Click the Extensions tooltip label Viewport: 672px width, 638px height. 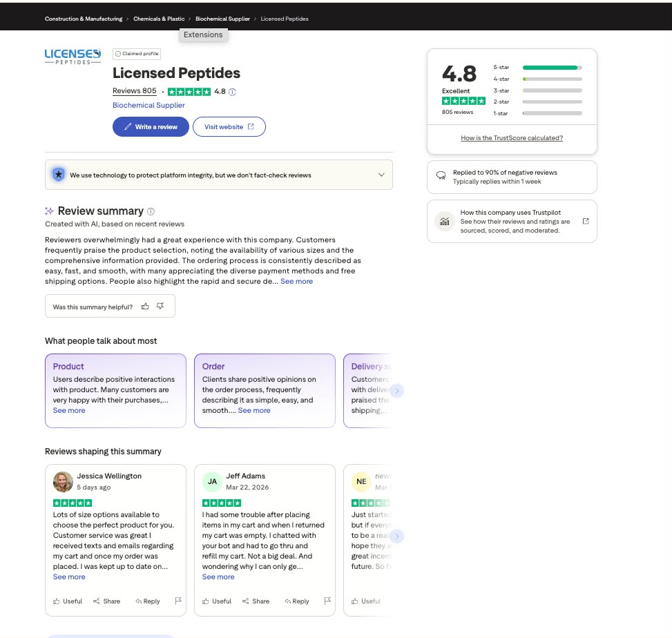pos(203,35)
